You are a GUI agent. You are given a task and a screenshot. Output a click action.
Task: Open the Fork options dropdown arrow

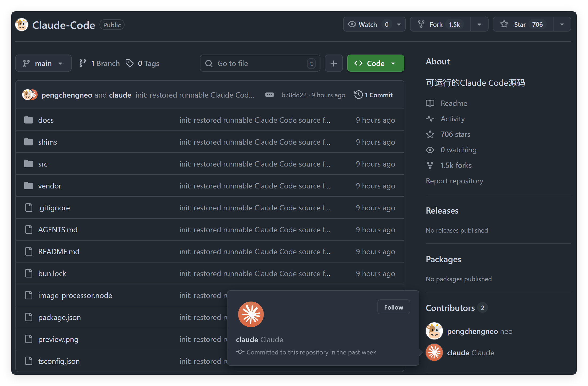(479, 24)
